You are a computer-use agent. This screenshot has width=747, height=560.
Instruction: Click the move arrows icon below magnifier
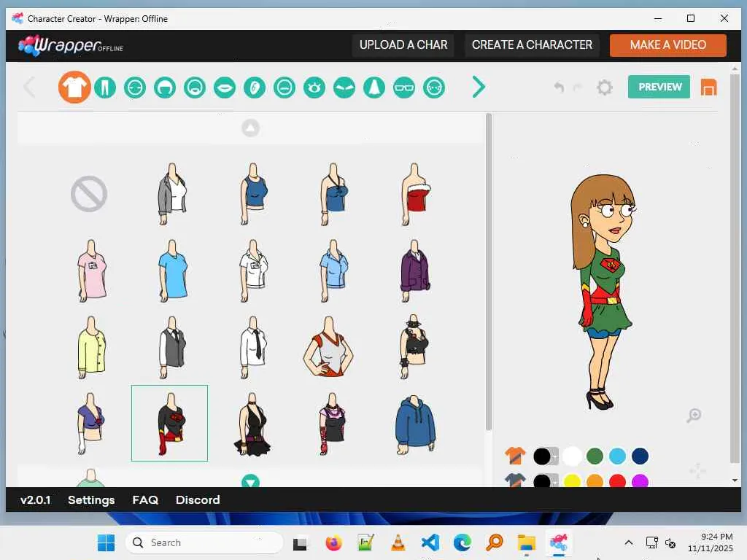point(698,470)
